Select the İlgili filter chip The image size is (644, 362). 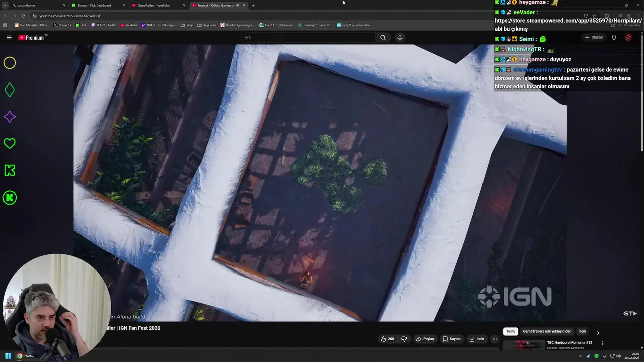click(582, 332)
